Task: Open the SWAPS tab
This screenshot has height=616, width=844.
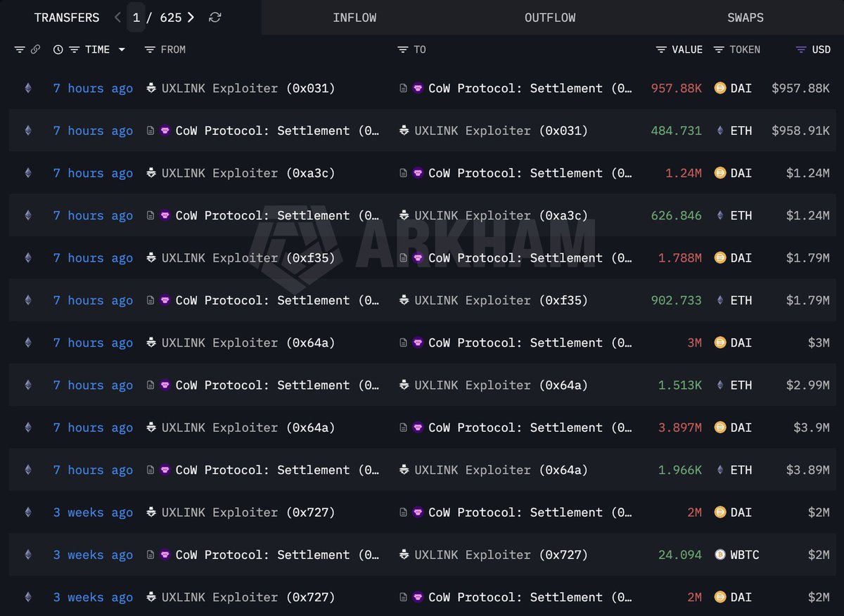Action: 746,18
